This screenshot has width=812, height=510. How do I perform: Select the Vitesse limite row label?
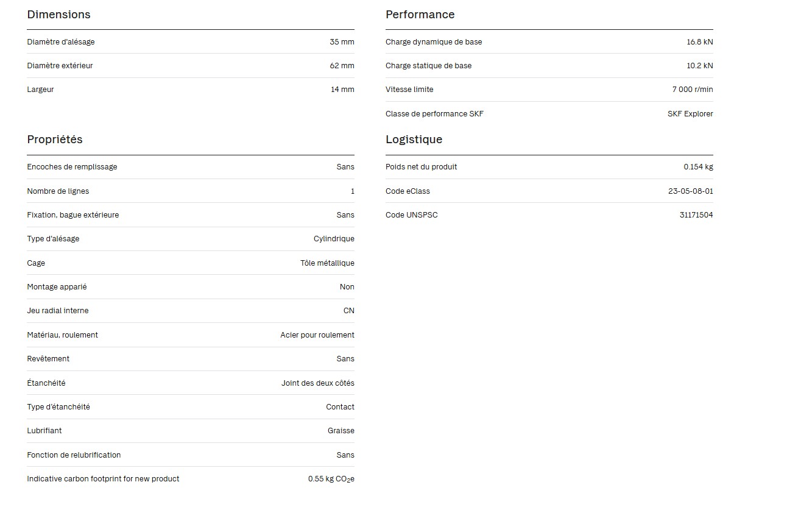tap(409, 90)
